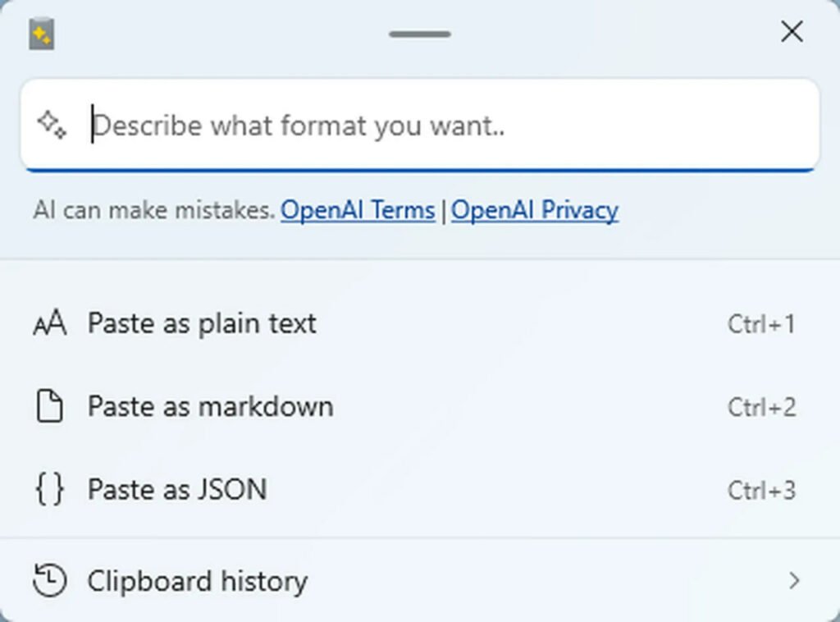Click the AI sparkle icon in prompt box
Image resolution: width=840 pixels, height=622 pixels.
pos(52,126)
